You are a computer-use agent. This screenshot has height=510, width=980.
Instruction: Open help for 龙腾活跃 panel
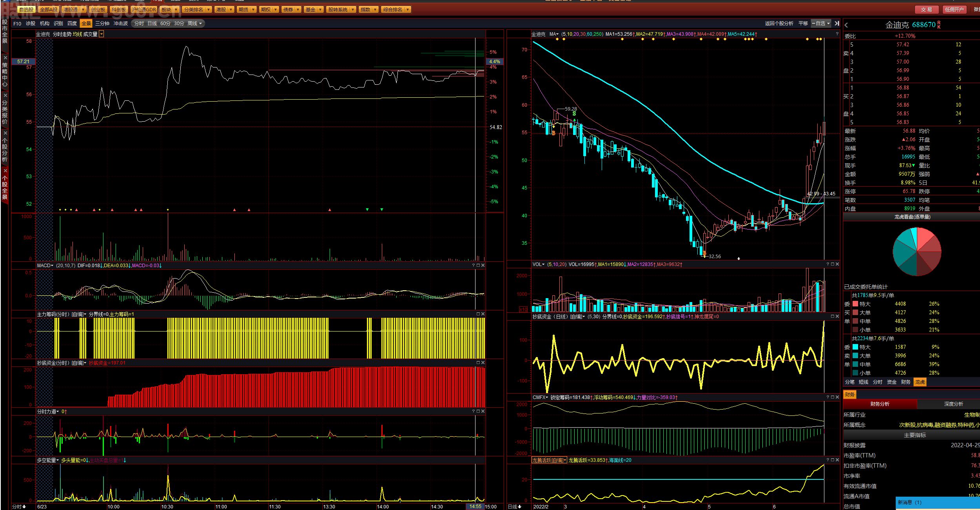pos(828,460)
